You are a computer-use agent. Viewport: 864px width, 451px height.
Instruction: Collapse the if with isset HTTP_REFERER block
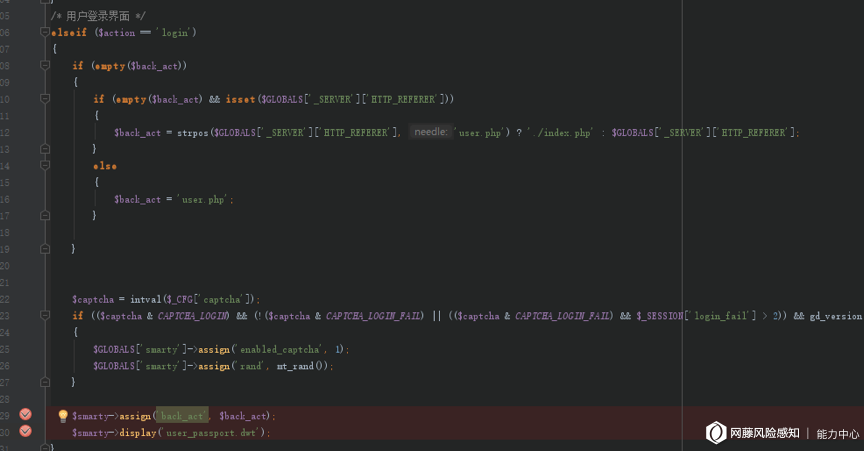45,99
